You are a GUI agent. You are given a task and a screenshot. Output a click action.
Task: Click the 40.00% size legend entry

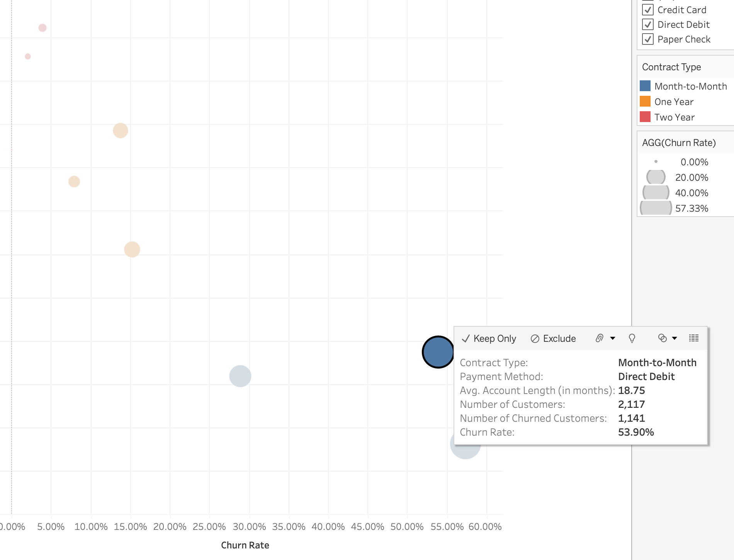pos(675,193)
